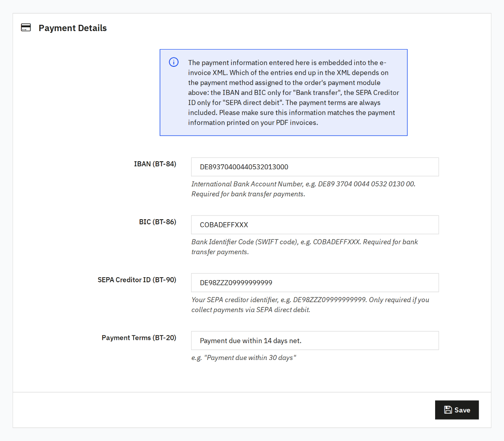The image size is (504, 441).
Task: Click the SEPA Creditor ID (BT-90) label
Action: 137,280
